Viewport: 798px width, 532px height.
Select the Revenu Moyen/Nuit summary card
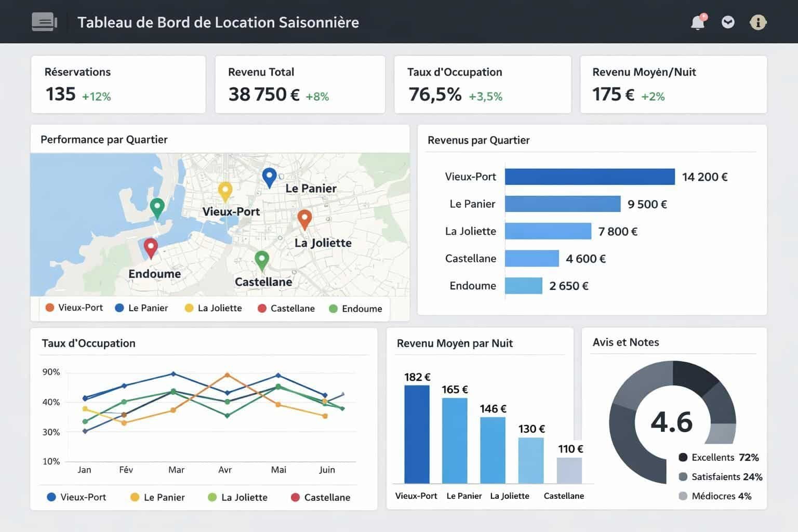(673, 84)
